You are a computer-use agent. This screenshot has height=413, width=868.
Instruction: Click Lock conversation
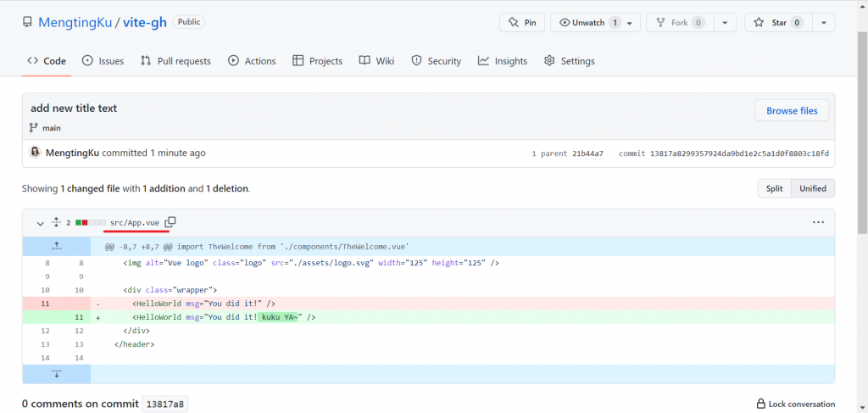(x=795, y=405)
